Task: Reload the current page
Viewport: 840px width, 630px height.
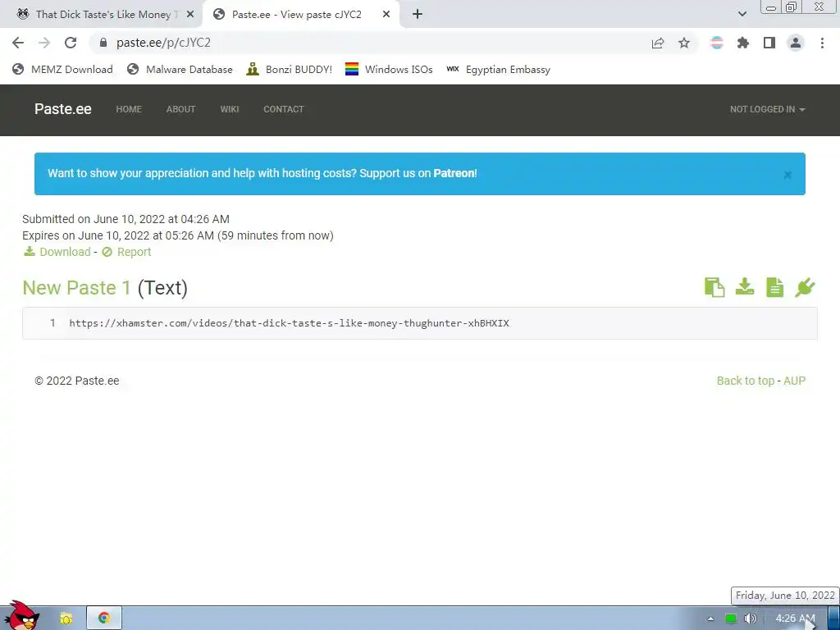Action: click(71, 43)
